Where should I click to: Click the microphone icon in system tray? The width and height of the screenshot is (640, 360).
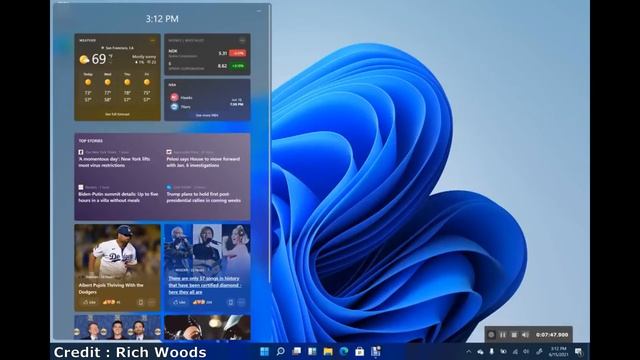[x=492, y=351]
